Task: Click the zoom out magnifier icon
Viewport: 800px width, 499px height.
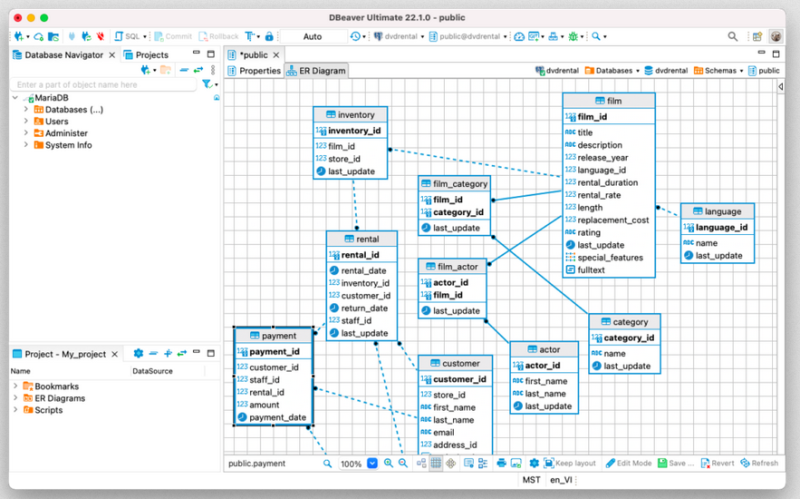Action: click(403, 464)
